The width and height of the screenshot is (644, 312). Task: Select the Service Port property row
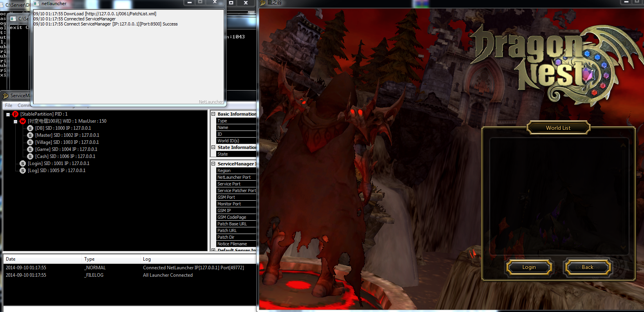[236, 184]
